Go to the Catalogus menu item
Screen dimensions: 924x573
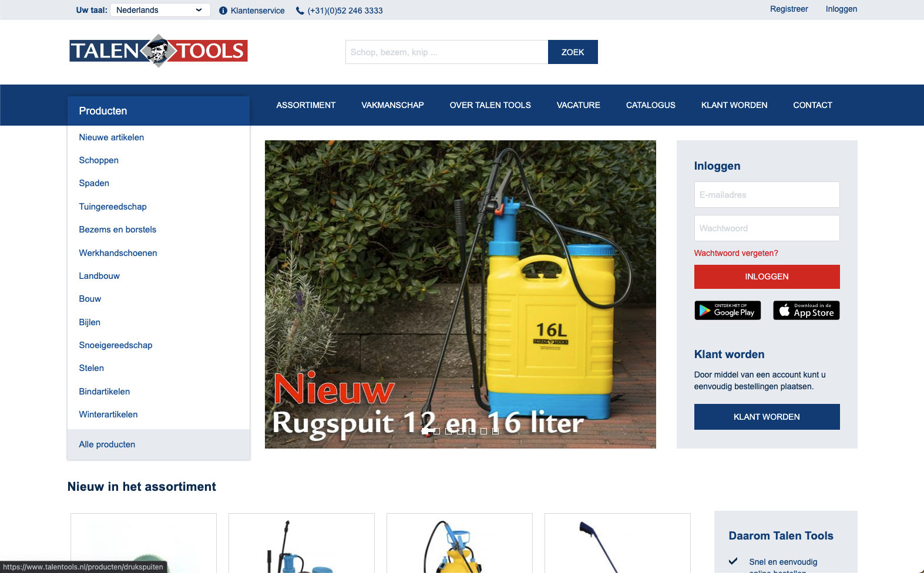click(x=650, y=105)
